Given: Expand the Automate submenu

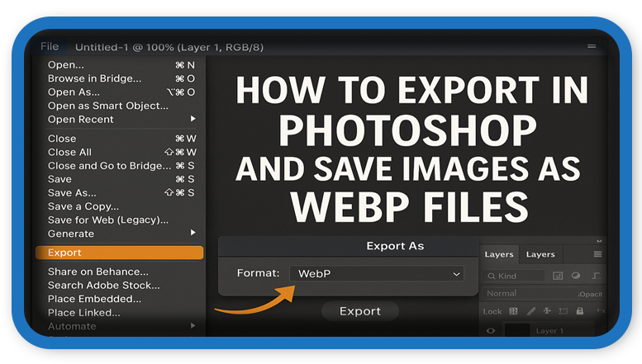Looking at the screenshot, I should 121,326.
